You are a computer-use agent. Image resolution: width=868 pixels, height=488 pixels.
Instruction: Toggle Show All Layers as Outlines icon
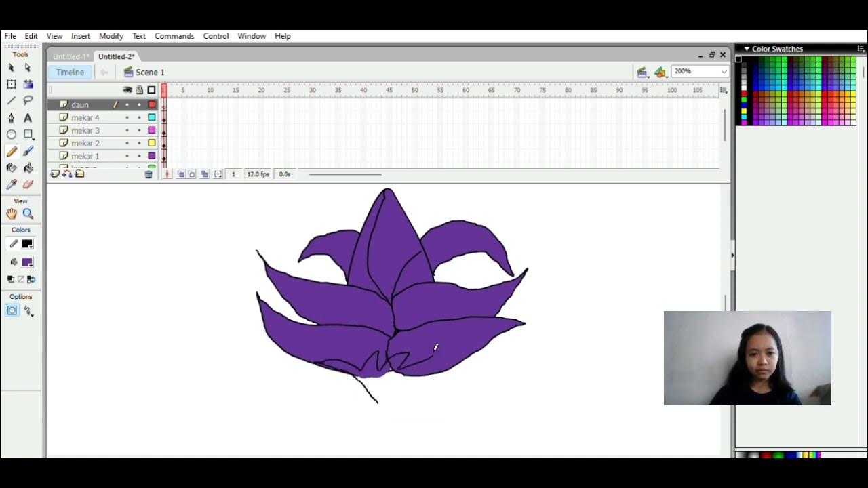click(151, 90)
